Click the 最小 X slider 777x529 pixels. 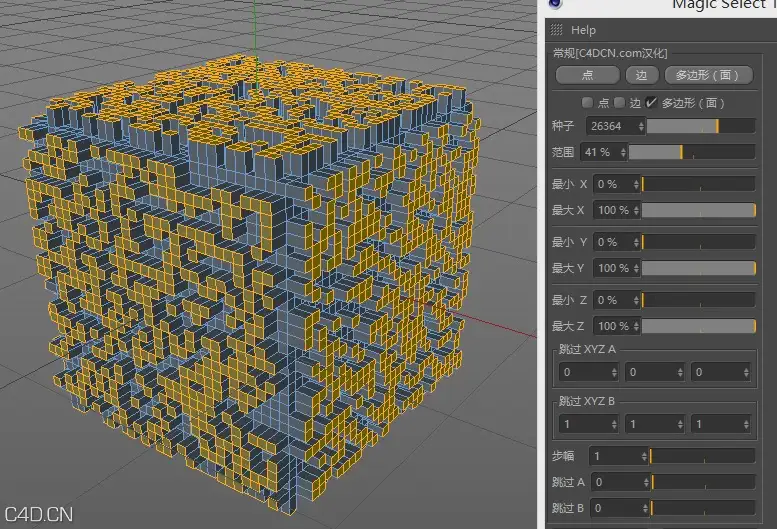click(699, 184)
